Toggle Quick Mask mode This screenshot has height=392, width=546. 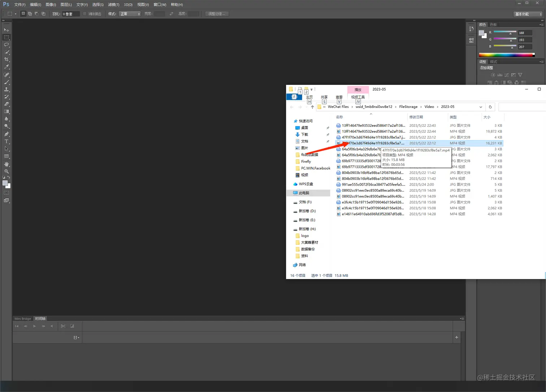click(6, 193)
